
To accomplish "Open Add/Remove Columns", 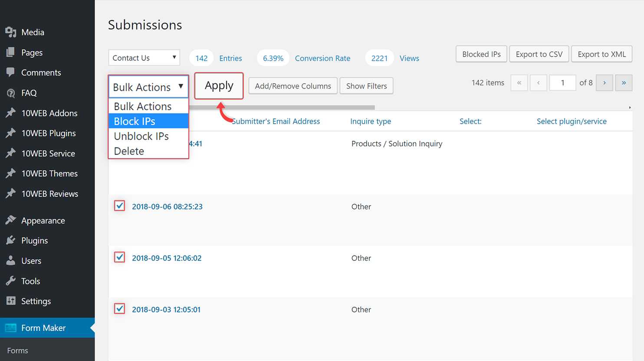I will [293, 86].
